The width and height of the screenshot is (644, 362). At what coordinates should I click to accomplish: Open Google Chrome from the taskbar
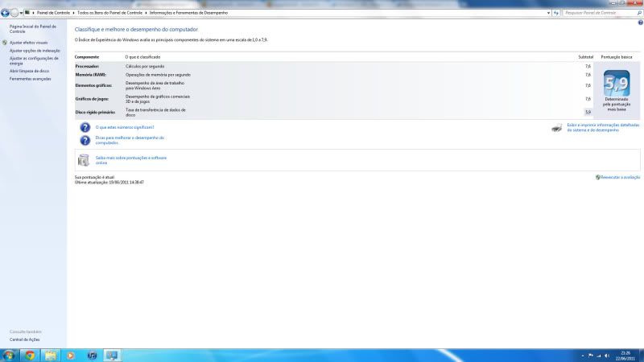coord(30,355)
